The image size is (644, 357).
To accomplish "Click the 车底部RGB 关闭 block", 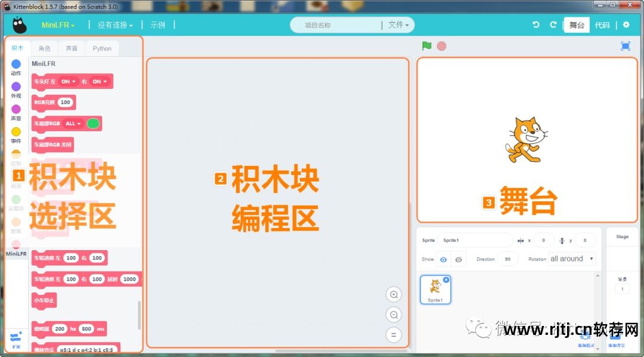I will coord(52,144).
